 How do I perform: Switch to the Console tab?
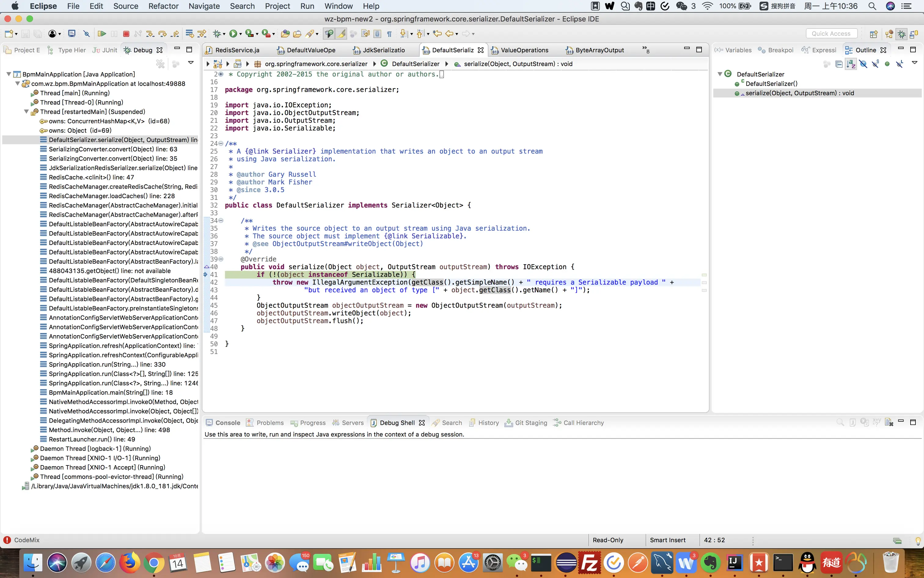coord(223,423)
